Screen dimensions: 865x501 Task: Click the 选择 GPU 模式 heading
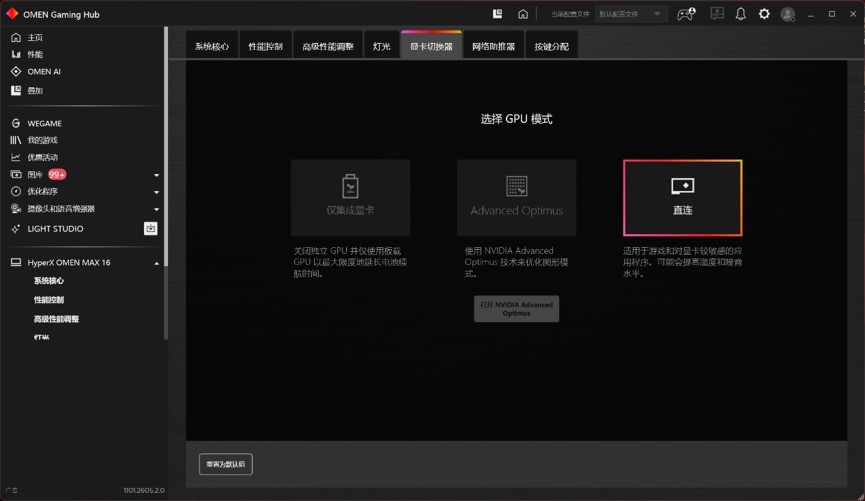516,119
